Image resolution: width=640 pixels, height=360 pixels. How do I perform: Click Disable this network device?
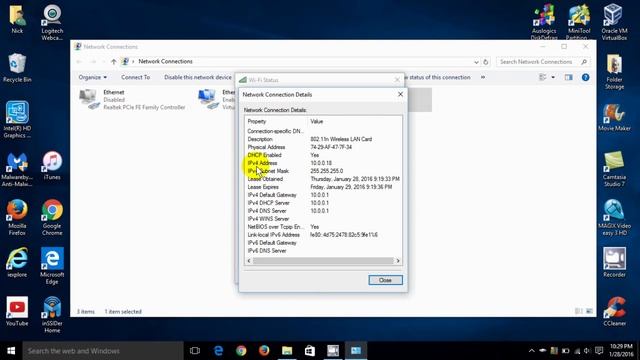(x=198, y=77)
